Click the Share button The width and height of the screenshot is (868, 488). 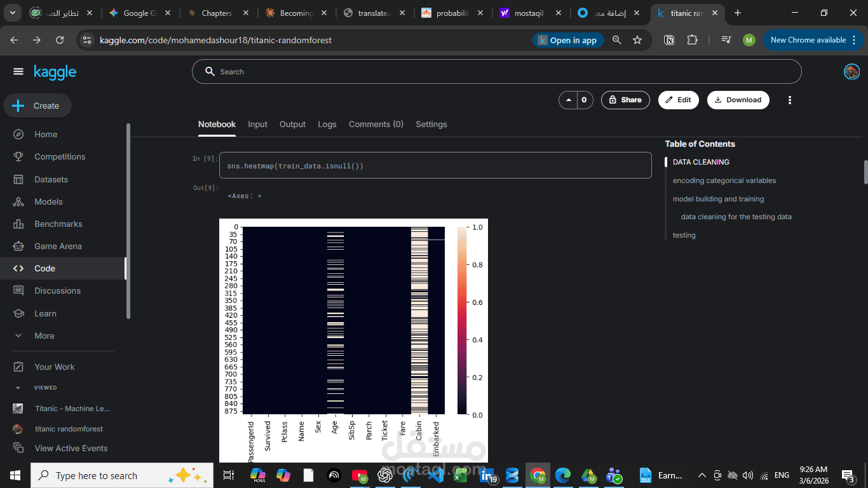625,100
